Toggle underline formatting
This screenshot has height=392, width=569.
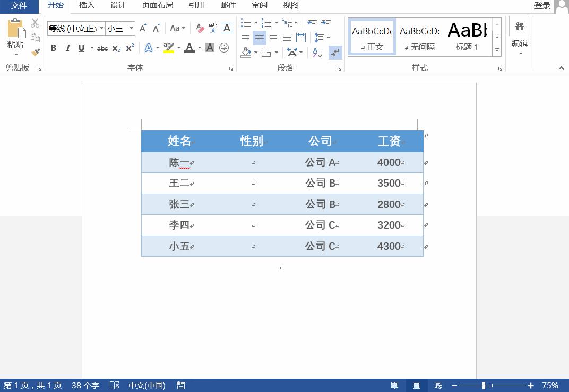pos(81,48)
